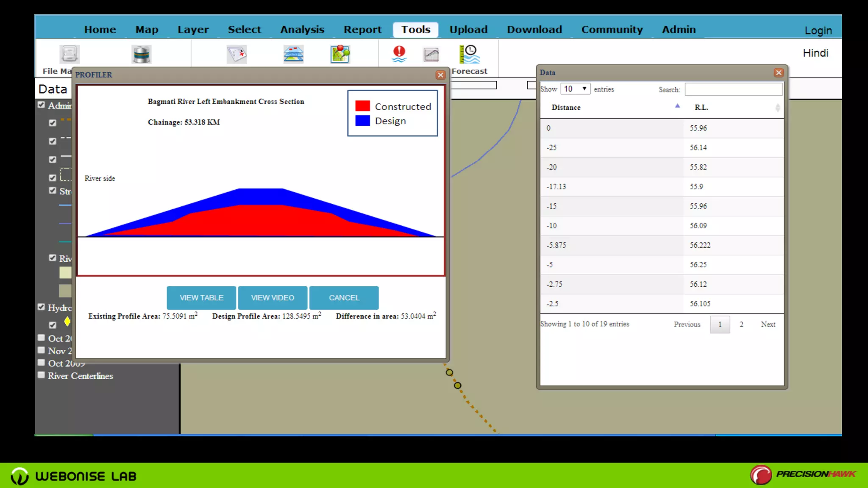Screen dimensions: 868x488
Task: Uncheck the Hydro layer group checkbox
Action: [x=41, y=307]
